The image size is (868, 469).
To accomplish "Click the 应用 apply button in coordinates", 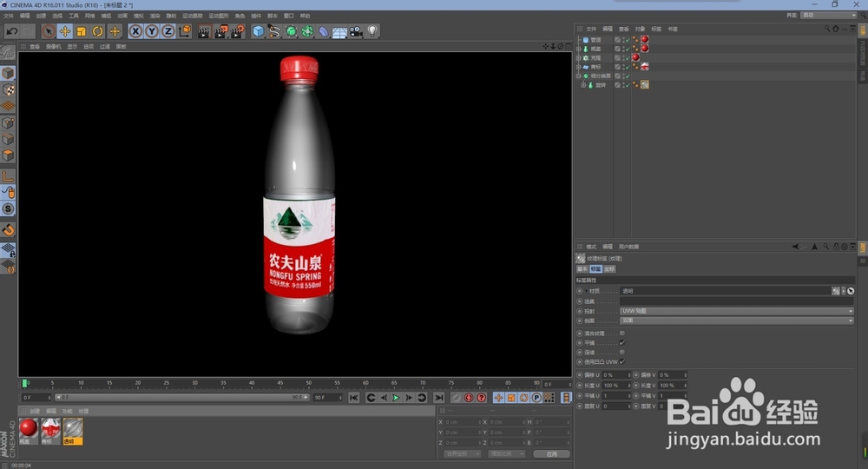I will pyautogui.click(x=551, y=454).
